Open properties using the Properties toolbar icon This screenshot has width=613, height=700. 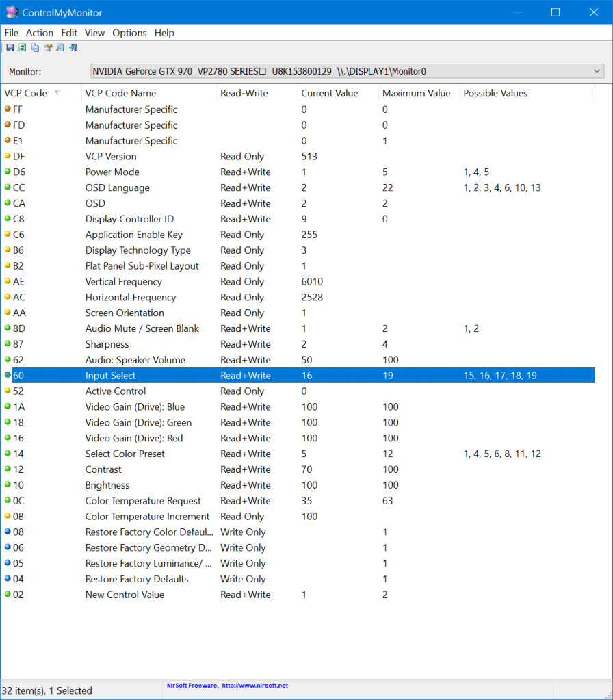point(47,47)
